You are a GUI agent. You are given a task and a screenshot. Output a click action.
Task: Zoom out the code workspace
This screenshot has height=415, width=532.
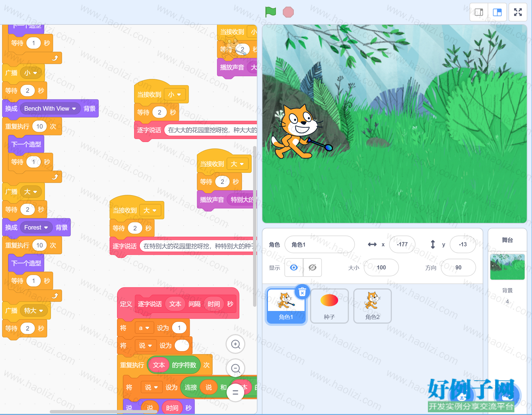[x=235, y=368]
